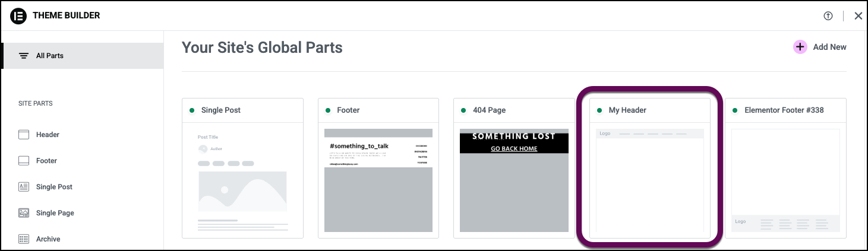The image size is (868, 251).
Task: Click the Footer site part icon
Action: (24, 161)
